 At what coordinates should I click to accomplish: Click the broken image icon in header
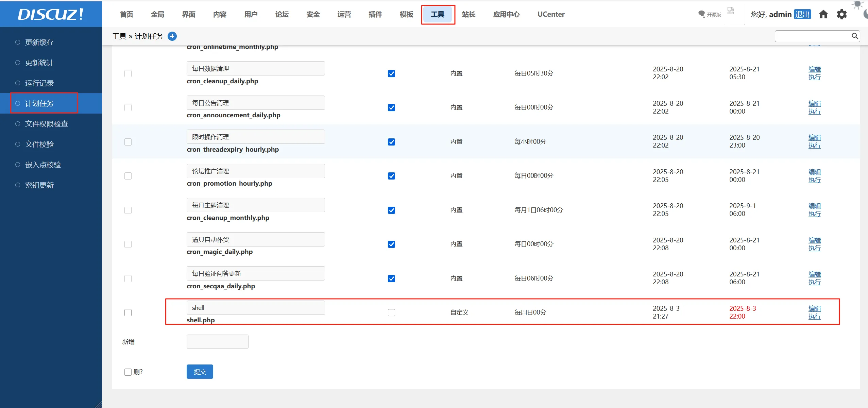tap(731, 11)
